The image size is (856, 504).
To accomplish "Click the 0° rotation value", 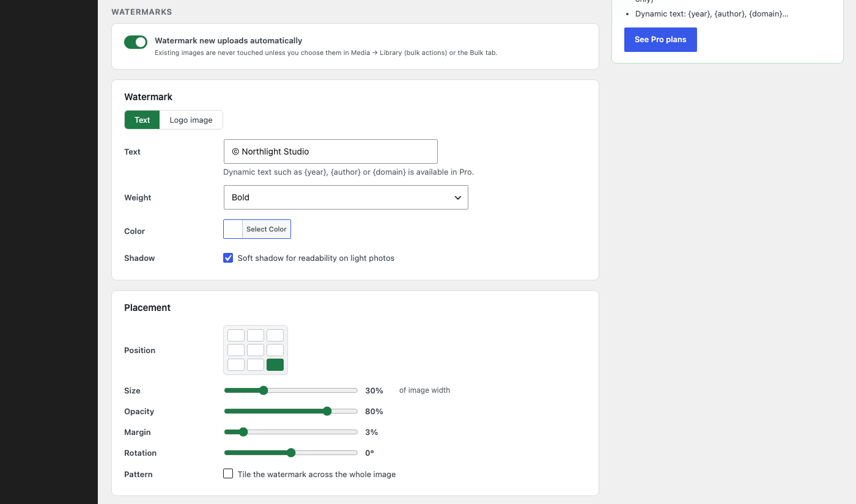I will tap(369, 453).
